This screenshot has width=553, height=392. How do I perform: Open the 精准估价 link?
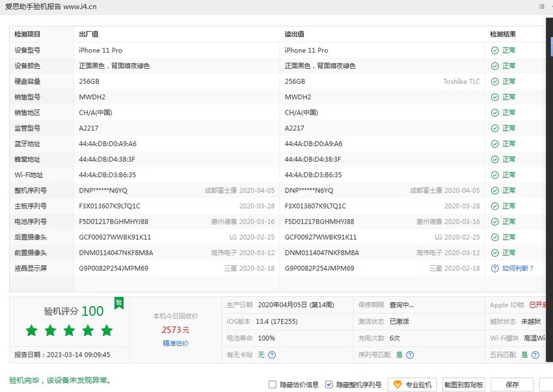click(176, 343)
